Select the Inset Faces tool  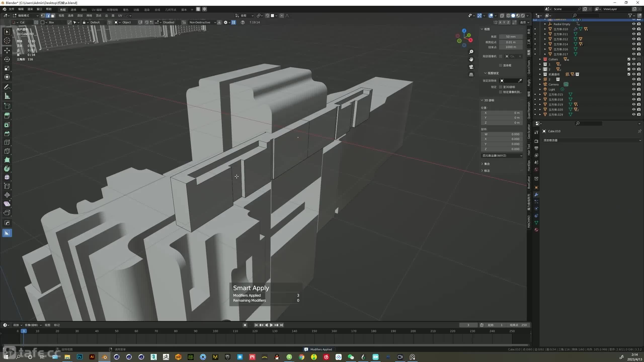(7, 125)
